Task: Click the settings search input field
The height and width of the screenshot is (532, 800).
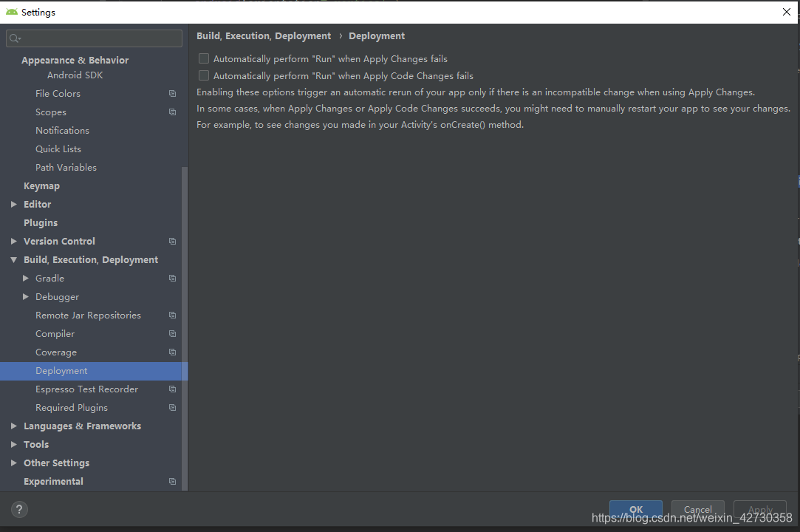Action: coord(94,38)
